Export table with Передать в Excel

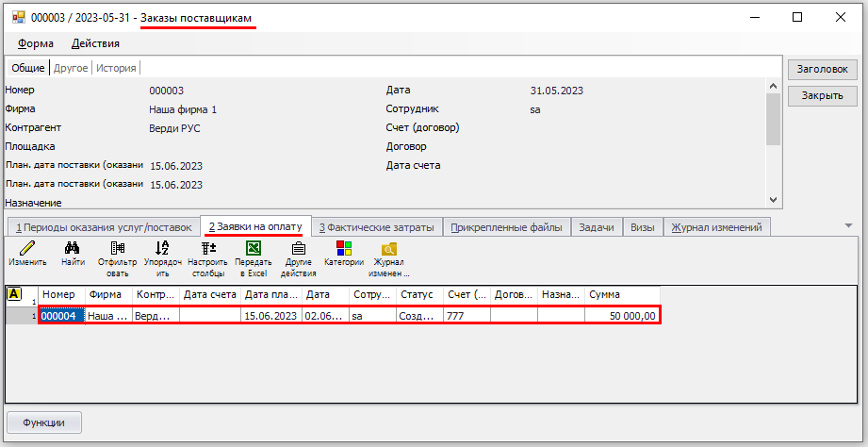253,249
